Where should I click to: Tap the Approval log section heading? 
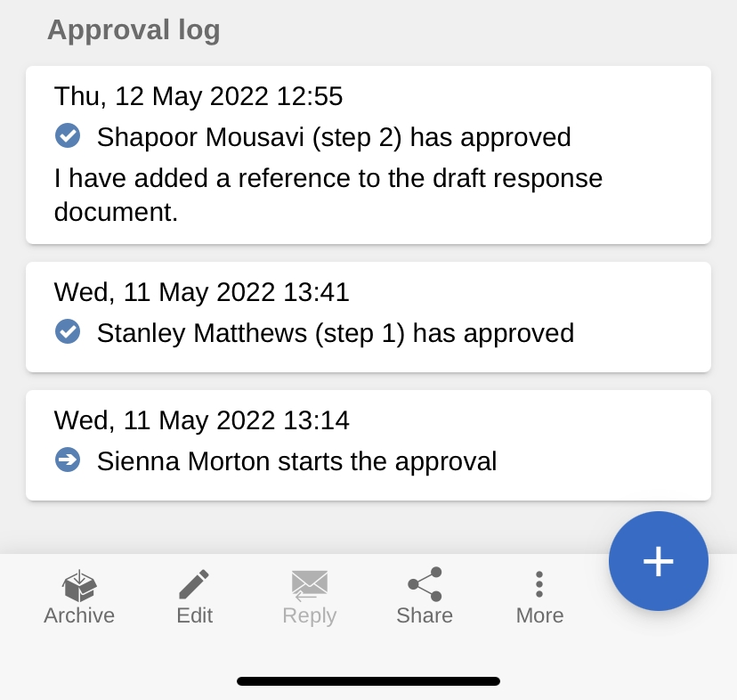[x=134, y=29]
